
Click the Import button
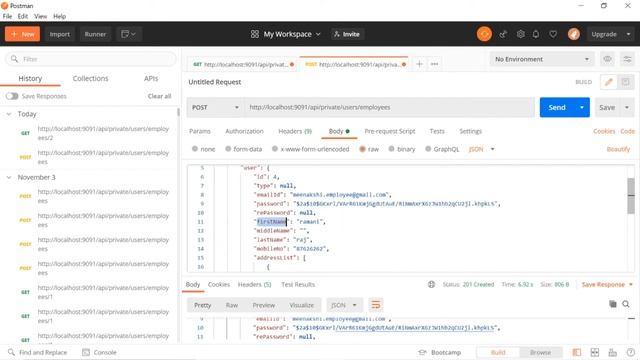[60, 34]
